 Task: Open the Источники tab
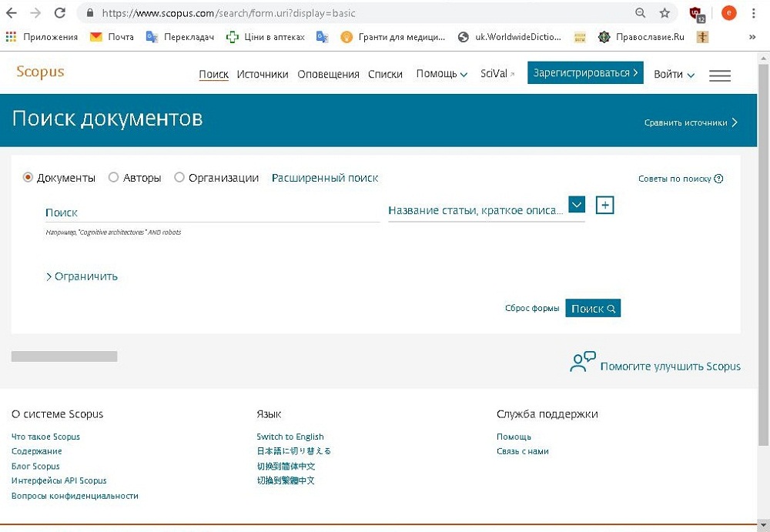(x=263, y=74)
